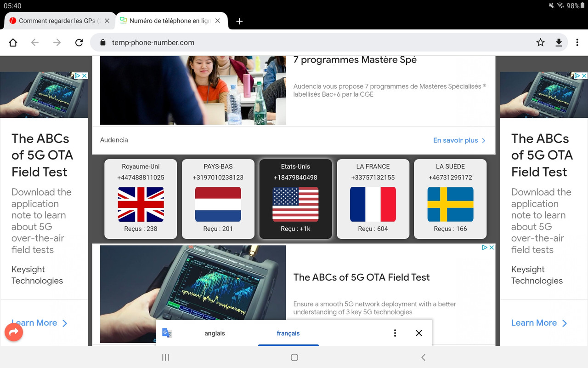Open the PAYS-BAS phone number card
This screenshot has height=368, width=588.
pyautogui.click(x=218, y=199)
